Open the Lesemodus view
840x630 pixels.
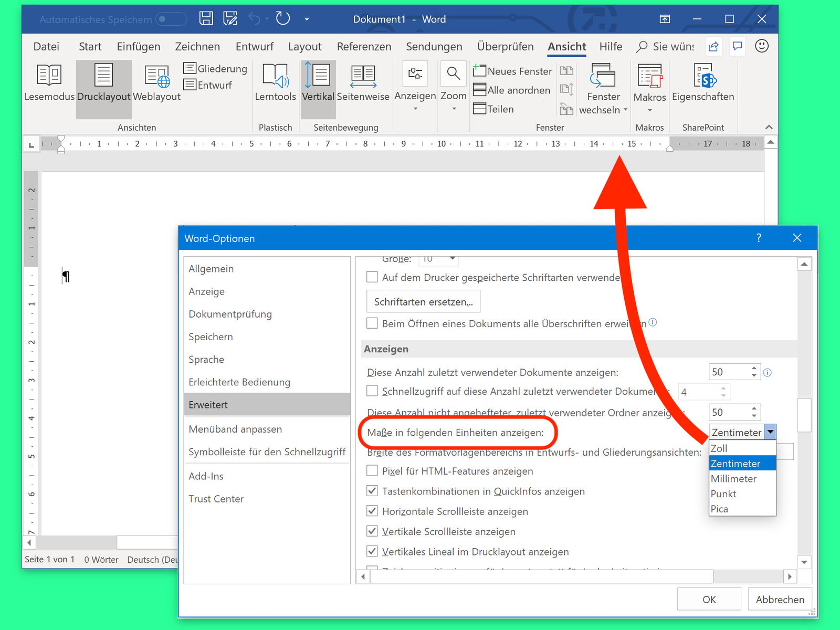pyautogui.click(x=49, y=83)
